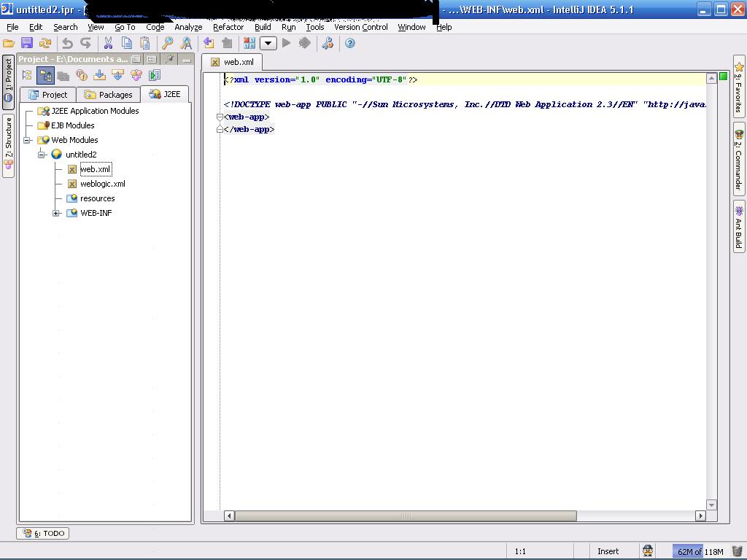Open the run configuration dropdown

[268, 44]
